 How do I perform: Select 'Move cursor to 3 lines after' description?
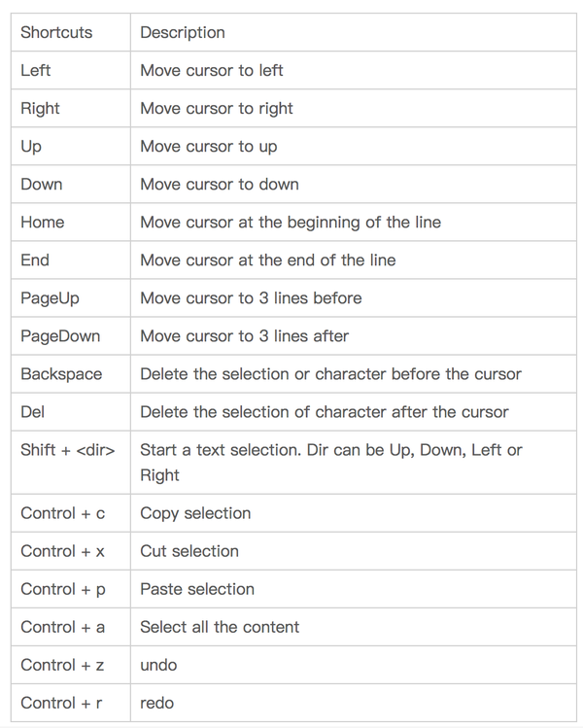click(245, 335)
